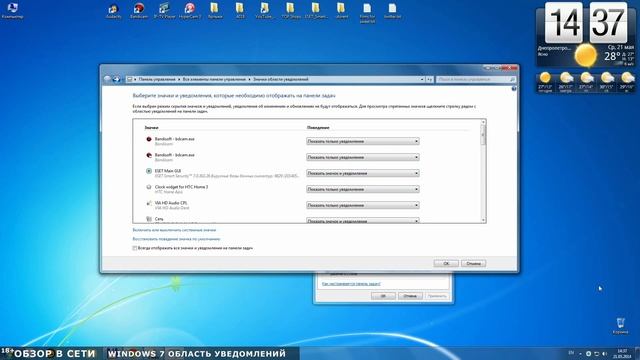640x360 pixels.
Task: Click the large 14 hour flip clock digit
Action: [564, 22]
